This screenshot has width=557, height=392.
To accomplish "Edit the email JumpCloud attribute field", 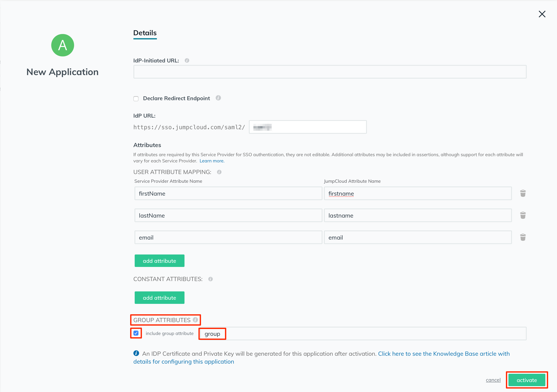I will click(418, 237).
